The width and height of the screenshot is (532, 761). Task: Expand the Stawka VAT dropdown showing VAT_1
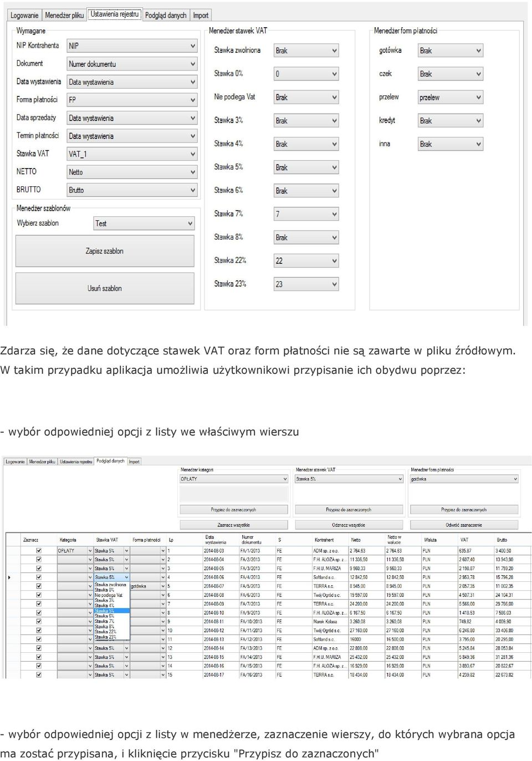(x=132, y=154)
